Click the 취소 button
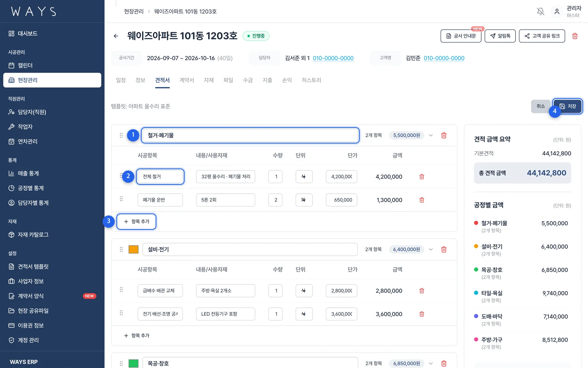The height and width of the screenshot is (368, 588). [x=541, y=106]
